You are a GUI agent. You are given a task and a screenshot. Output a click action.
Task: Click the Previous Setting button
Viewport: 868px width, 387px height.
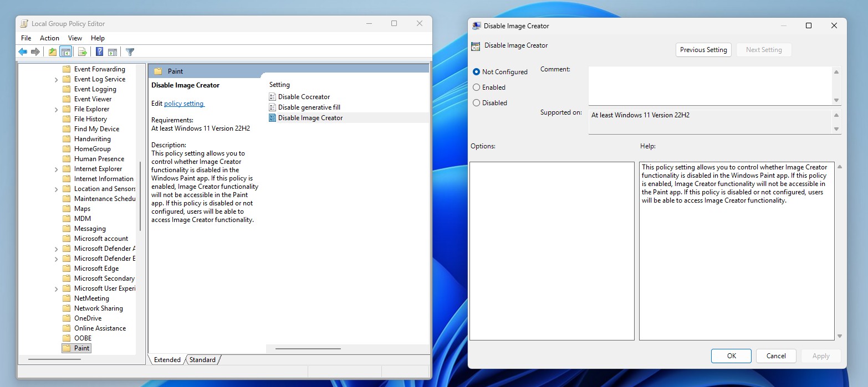click(703, 49)
